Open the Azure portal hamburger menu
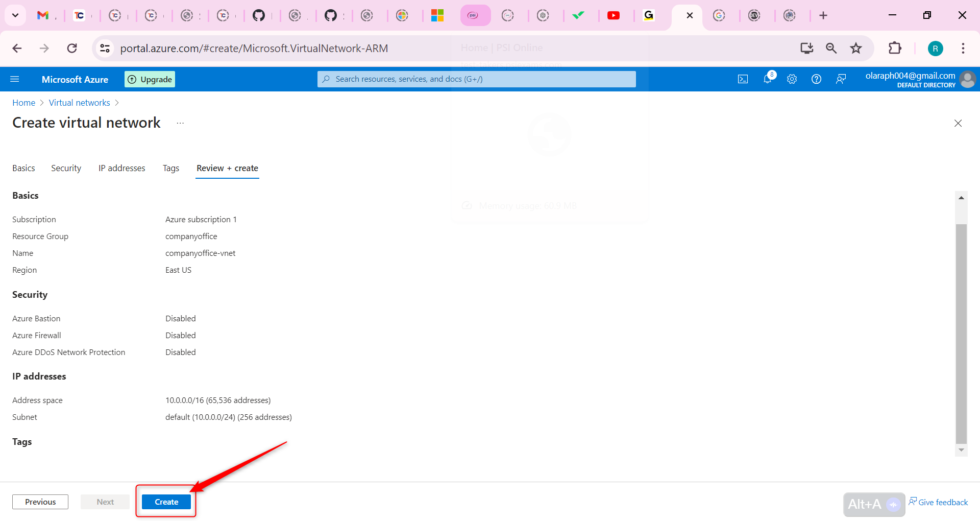980x521 pixels. [15, 79]
